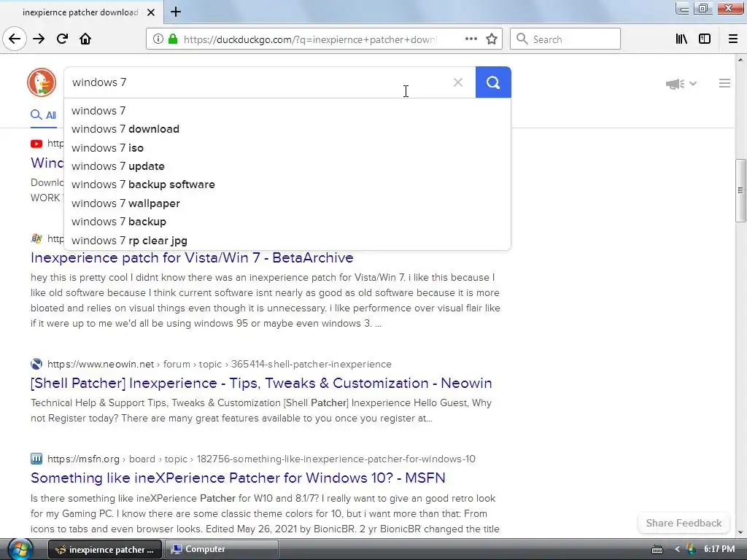Click scrollbar down arrow

tap(740, 533)
